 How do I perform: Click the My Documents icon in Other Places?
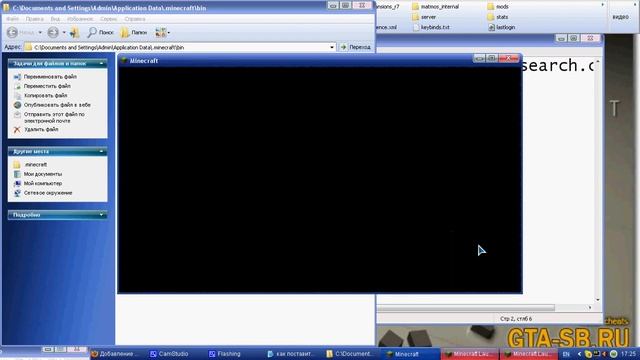click(x=17, y=174)
